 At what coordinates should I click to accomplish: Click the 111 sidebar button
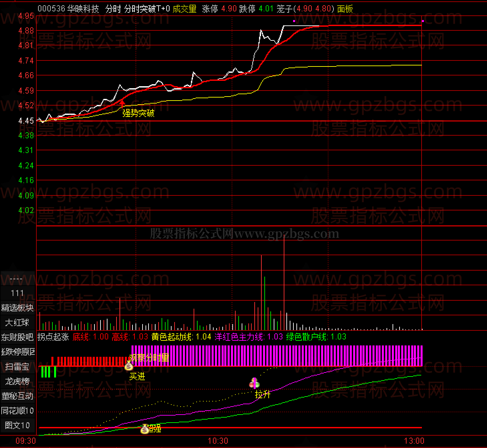17,293
